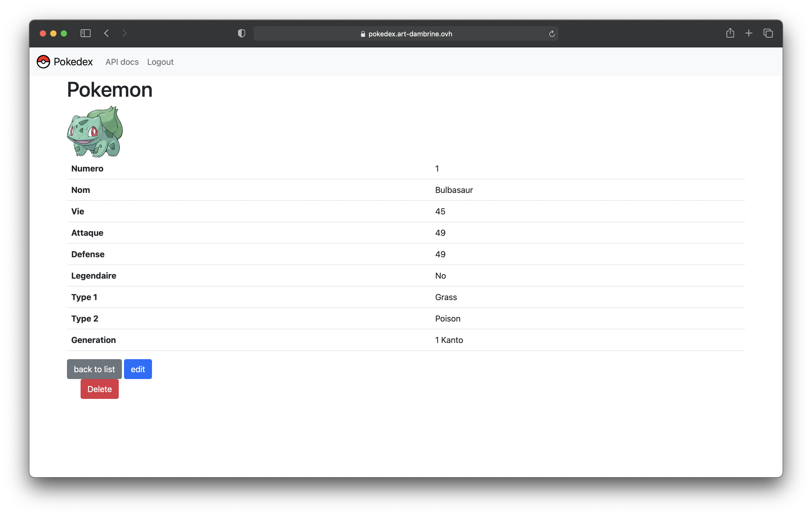Select the Bulbasaur name value
812x516 pixels.
point(454,190)
